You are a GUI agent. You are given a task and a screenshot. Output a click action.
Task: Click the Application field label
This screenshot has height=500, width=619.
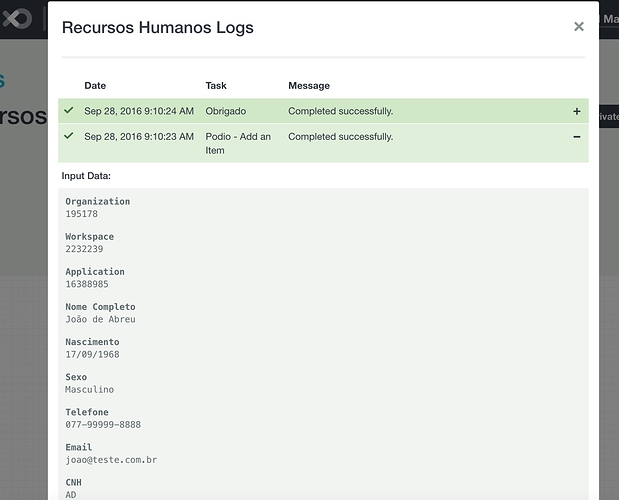tap(95, 272)
